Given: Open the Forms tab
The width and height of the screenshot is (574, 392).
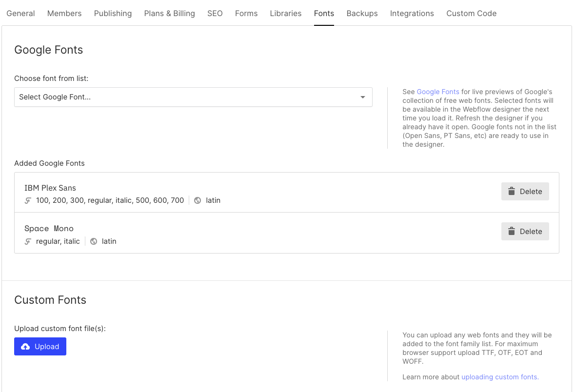Looking at the screenshot, I should click(x=246, y=14).
